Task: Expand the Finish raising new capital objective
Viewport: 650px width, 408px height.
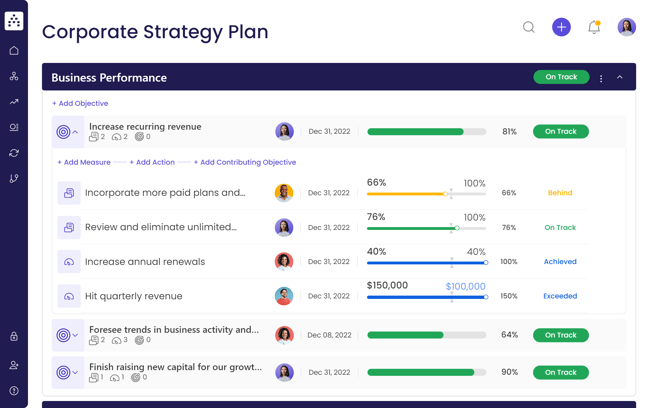Action: point(75,372)
